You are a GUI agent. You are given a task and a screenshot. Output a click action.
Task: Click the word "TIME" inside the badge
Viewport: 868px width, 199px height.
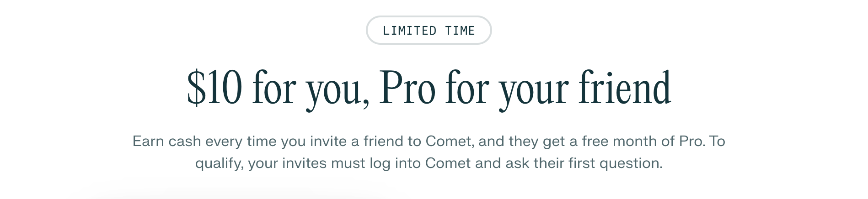pos(460,31)
